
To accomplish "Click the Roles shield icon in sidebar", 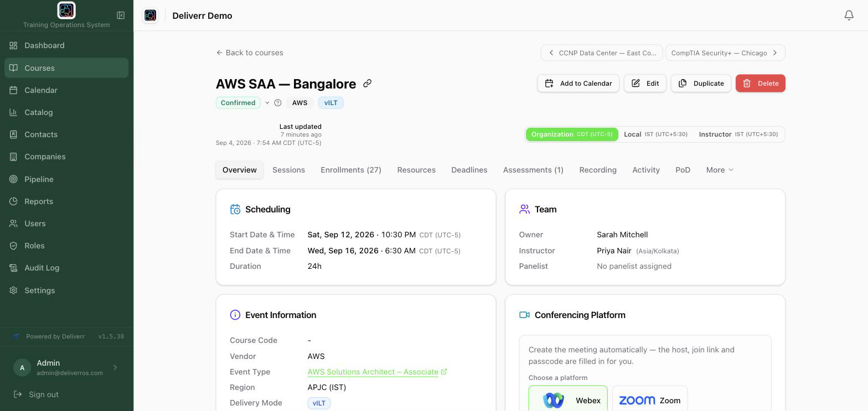I will click(13, 246).
